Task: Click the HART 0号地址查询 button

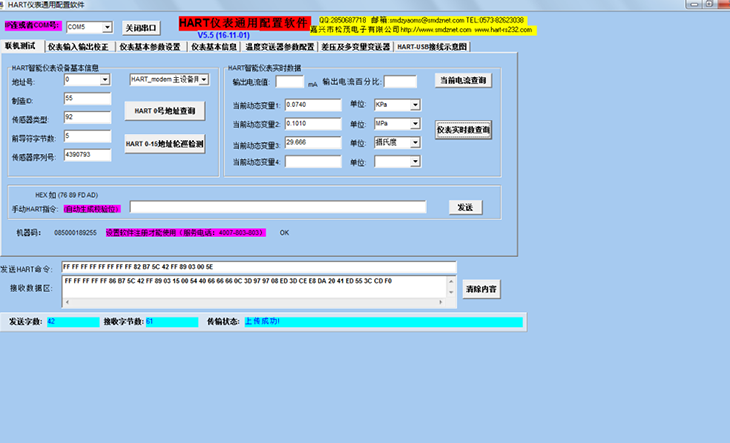Action: point(165,109)
